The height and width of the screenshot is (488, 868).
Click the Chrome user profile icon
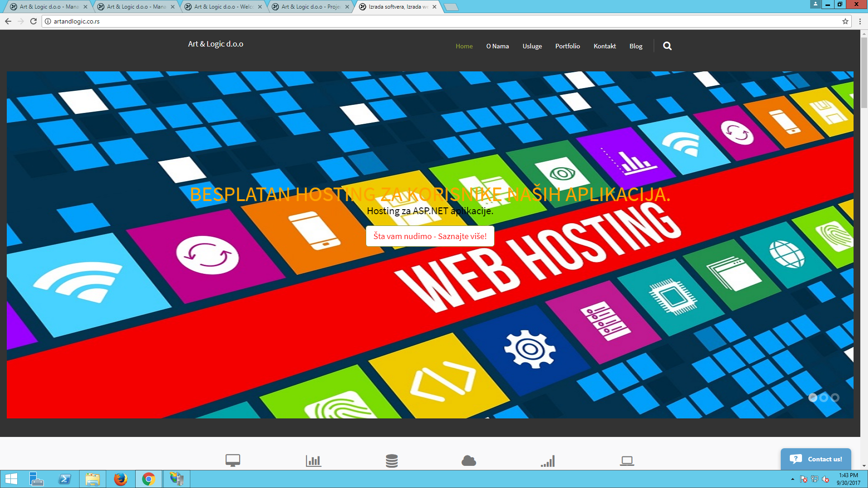(x=816, y=4)
